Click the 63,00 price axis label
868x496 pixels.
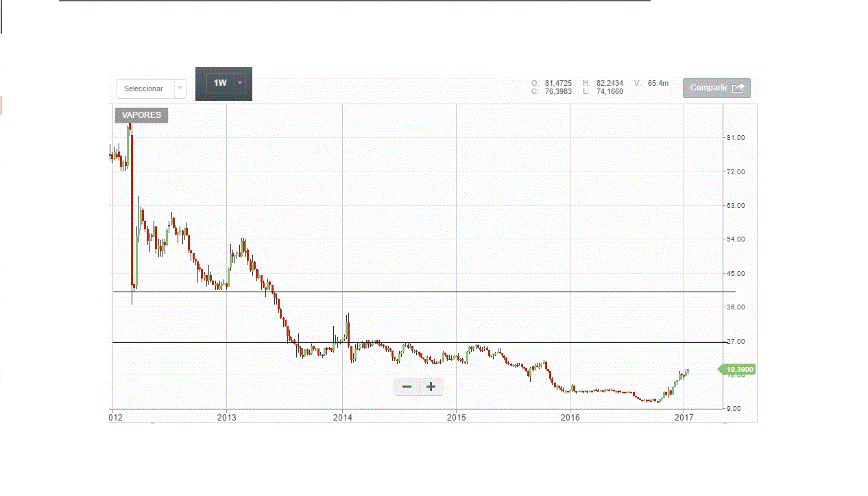click(735, 206)
